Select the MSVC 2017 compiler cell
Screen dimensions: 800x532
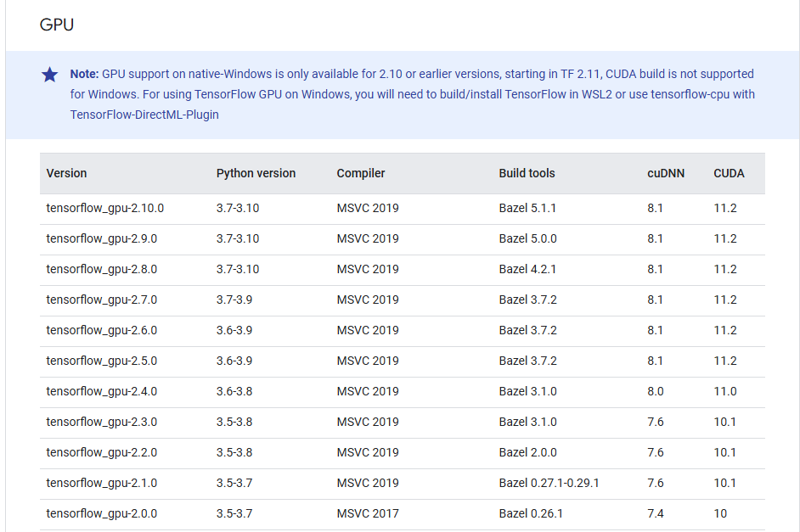pyautogui.click(x=368, y=513)
